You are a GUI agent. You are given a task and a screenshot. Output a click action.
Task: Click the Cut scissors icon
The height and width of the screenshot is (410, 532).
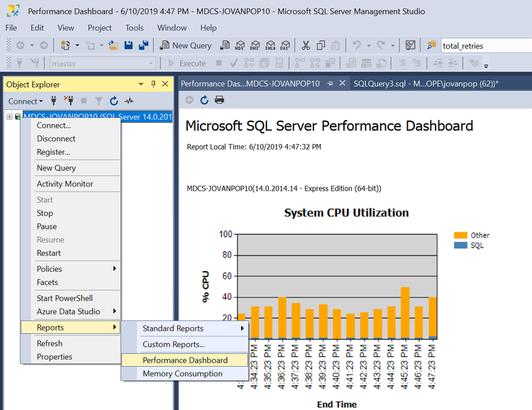[306, 45]
